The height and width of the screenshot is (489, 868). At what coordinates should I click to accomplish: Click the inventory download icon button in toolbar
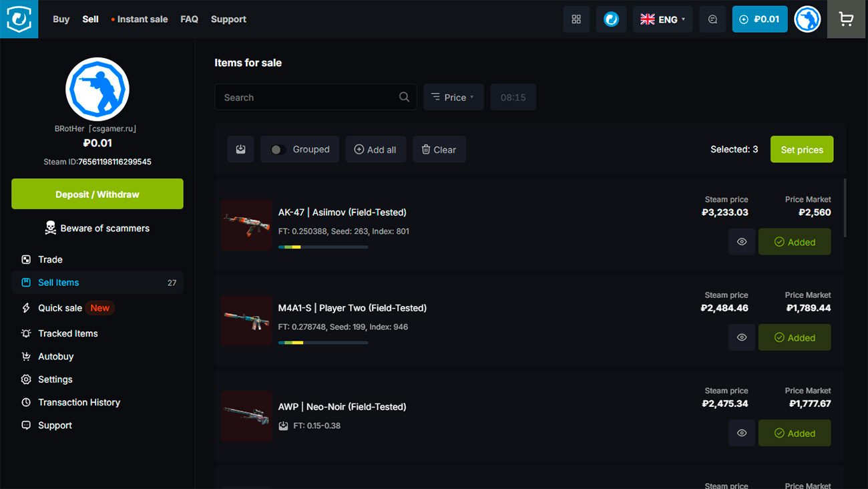click(240, 150)
